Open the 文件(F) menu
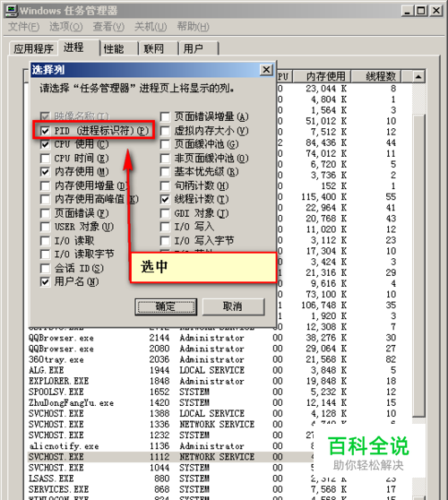This screenshot has height=500, width=448. pos(24,27)
